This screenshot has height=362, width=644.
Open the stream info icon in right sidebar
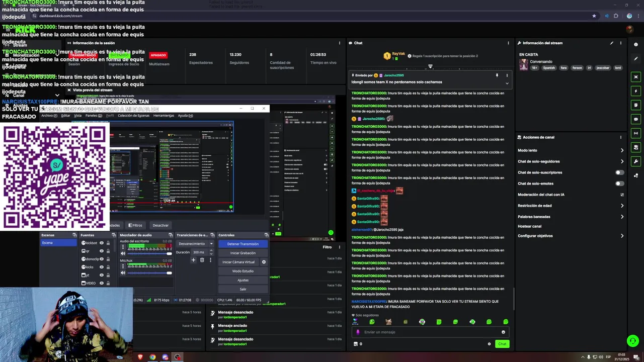coord(636,45)
